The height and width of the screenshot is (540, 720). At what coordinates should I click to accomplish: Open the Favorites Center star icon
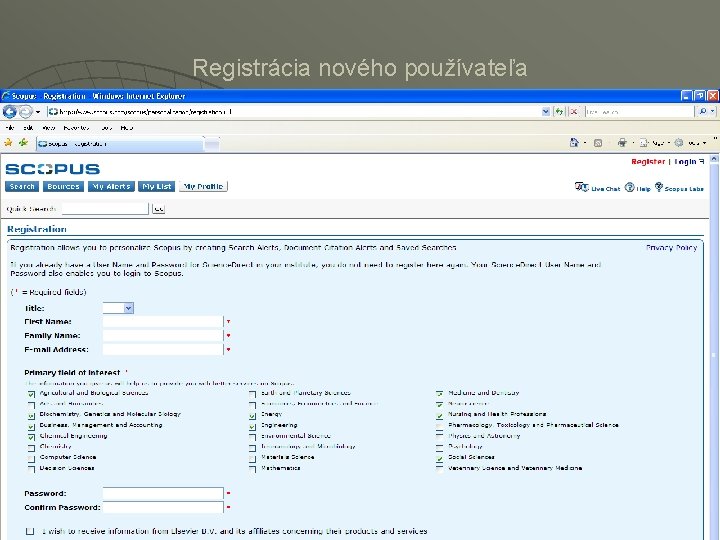[8, 143]
